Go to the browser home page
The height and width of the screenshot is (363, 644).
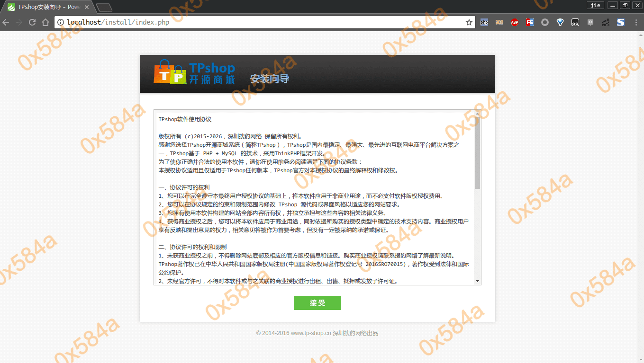(x=45, y=22)
